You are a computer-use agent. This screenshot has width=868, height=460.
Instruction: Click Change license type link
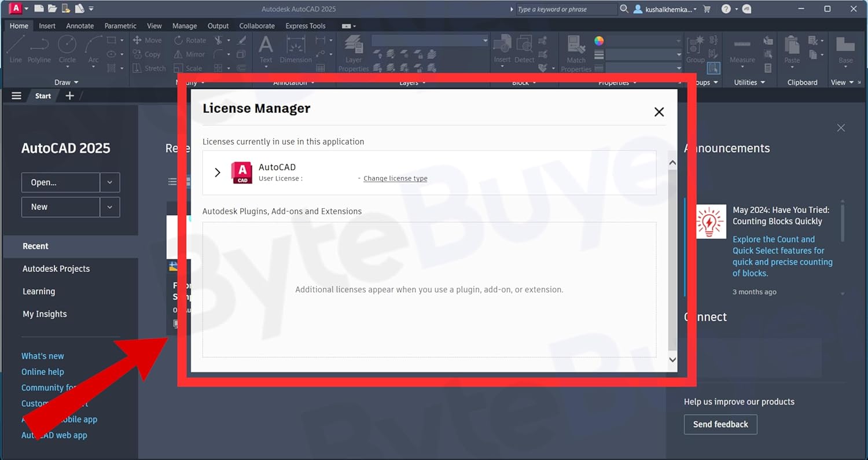(395, 178)
